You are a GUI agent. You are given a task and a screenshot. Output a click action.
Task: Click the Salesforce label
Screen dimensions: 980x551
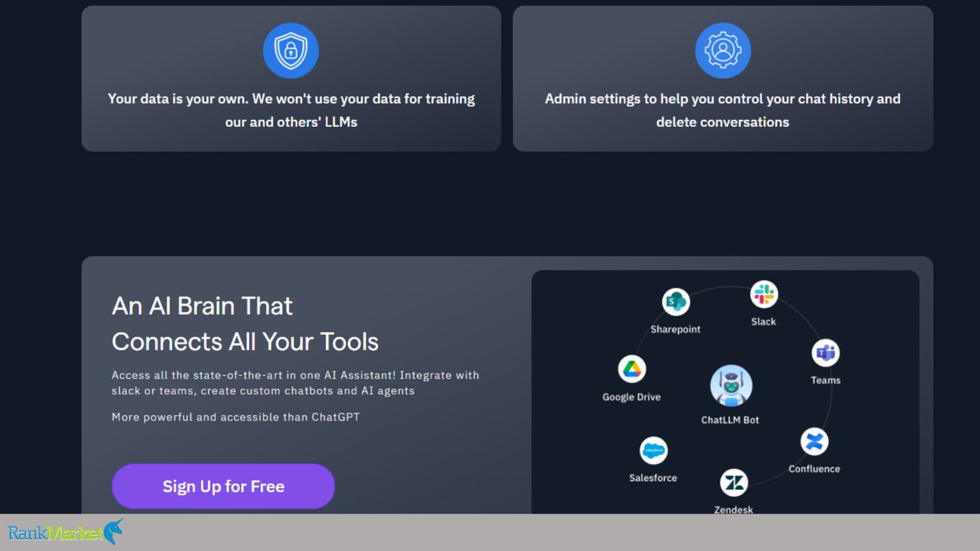coord(654,478)
